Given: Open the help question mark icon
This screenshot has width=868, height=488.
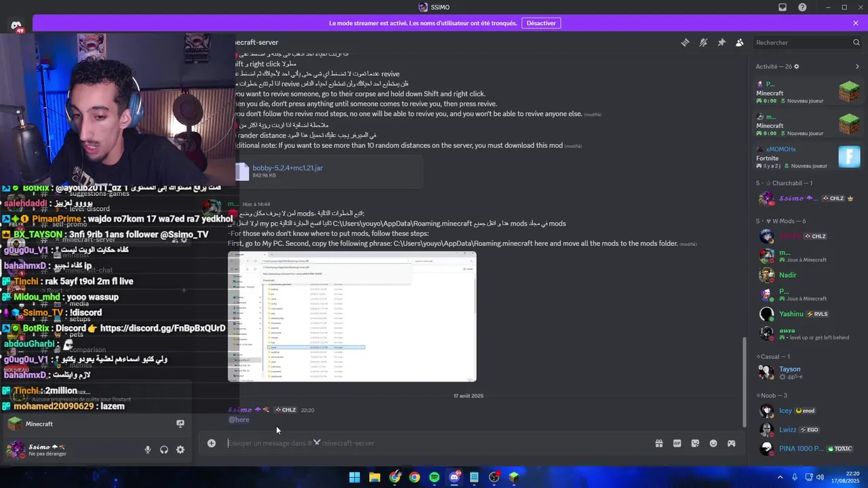Looking at the screenshot, I should (802, 7).
